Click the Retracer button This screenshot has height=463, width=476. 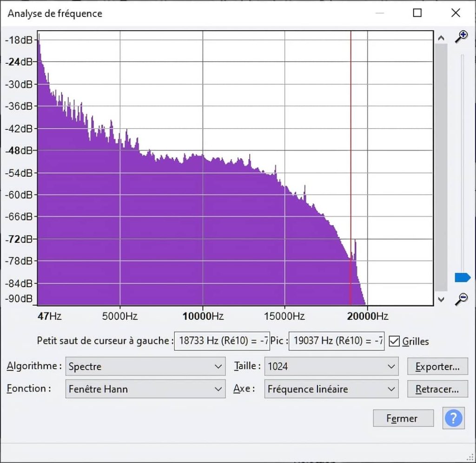[437, 389]
